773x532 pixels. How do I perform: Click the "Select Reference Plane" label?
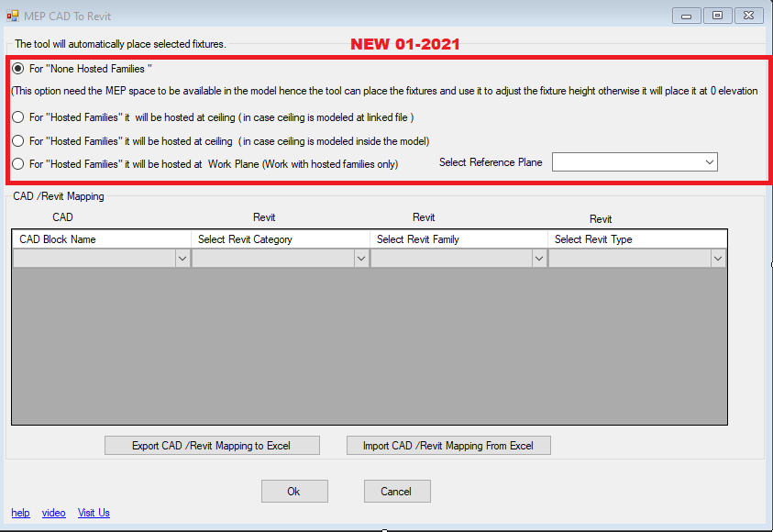[491, 162]
